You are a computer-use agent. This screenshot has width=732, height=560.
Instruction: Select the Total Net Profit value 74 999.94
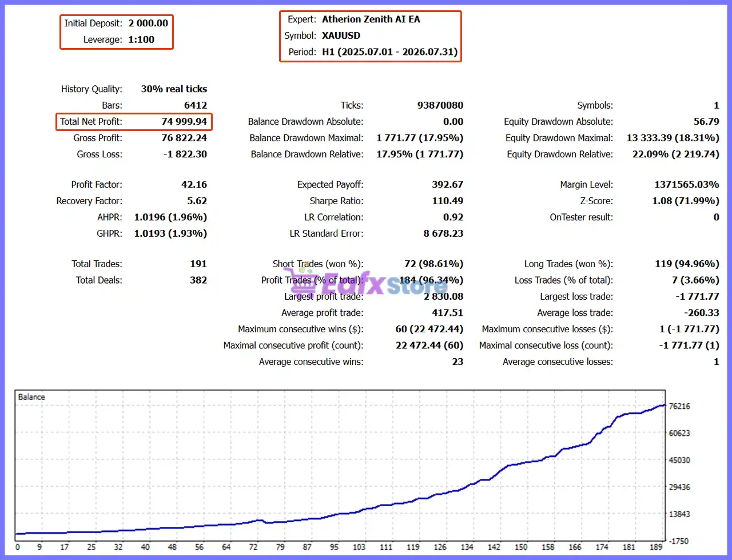tap(184, 122)
